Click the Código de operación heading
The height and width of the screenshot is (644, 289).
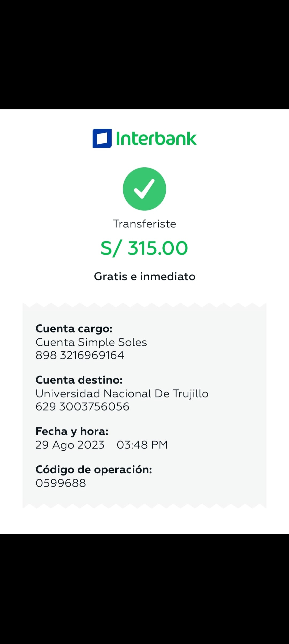click(94, 470)
